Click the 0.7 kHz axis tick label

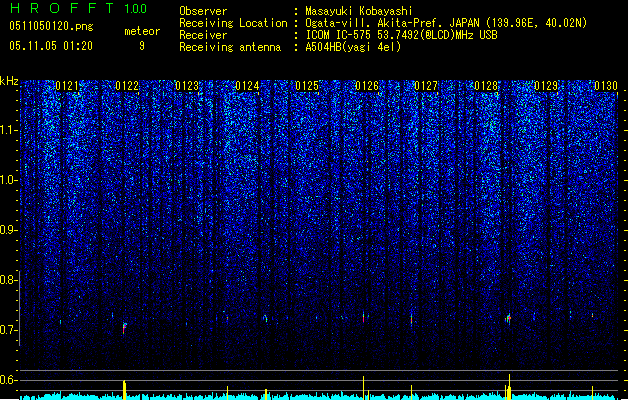coord(9,330)
